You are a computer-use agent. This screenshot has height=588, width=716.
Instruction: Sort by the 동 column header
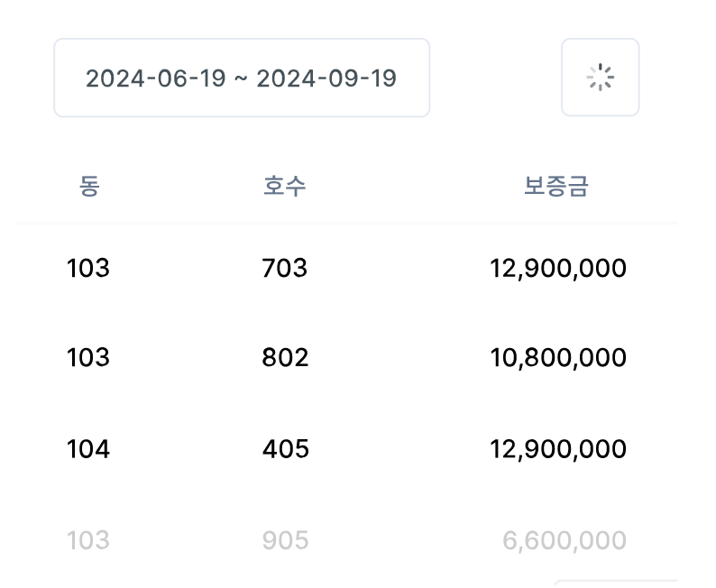click(88, 187)
